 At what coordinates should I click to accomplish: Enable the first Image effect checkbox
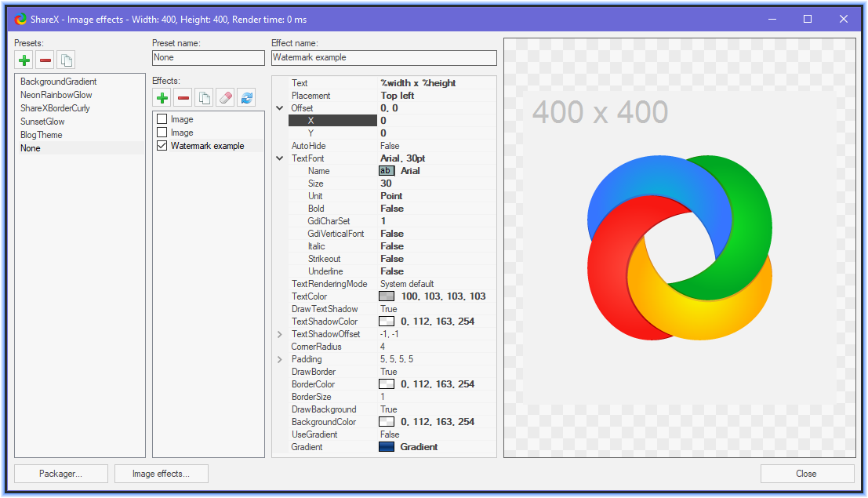pos(162,119)
